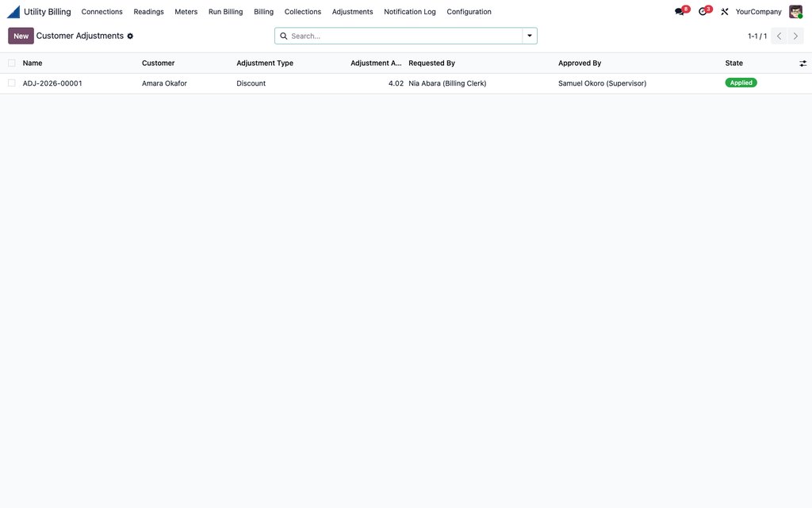The image size is (812, 508).
Task: Click the Samuel Okoro (Supervisor) cell
Action: coord(603,83)
